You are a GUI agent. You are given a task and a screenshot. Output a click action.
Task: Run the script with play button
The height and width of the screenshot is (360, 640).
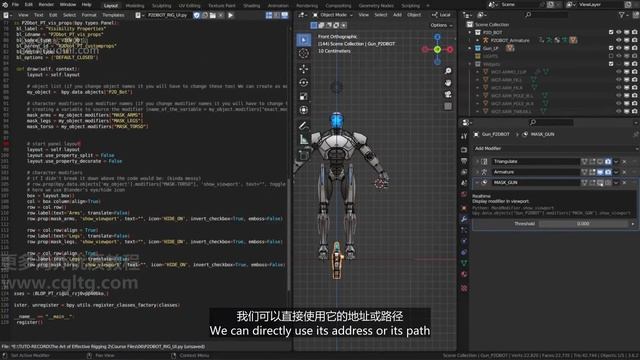point(231,15)
